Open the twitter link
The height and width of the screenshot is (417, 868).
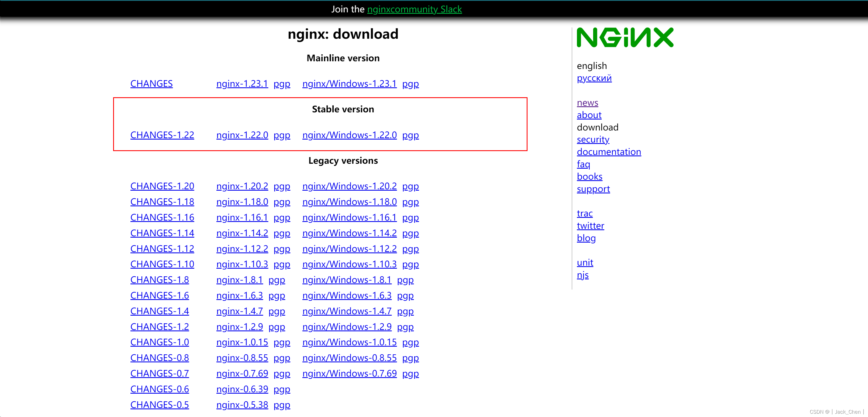[x=590, y=226]
